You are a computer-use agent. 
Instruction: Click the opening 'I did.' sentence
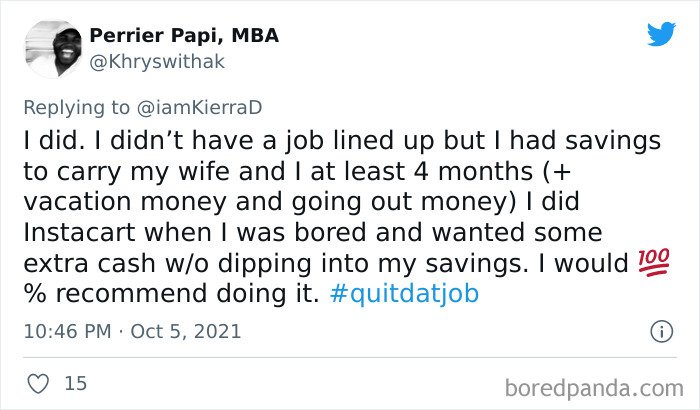tap(54, 141)
